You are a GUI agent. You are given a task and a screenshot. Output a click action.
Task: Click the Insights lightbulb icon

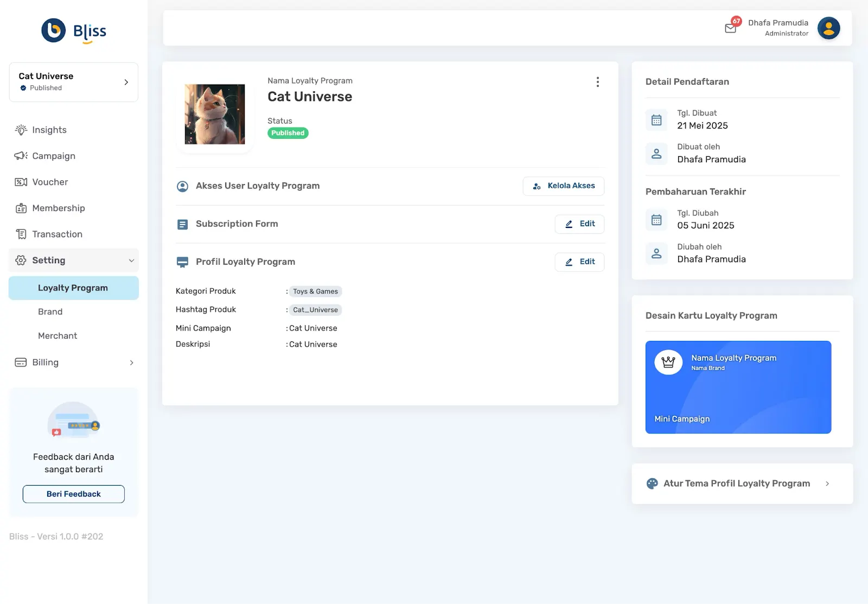click(21, 130)
